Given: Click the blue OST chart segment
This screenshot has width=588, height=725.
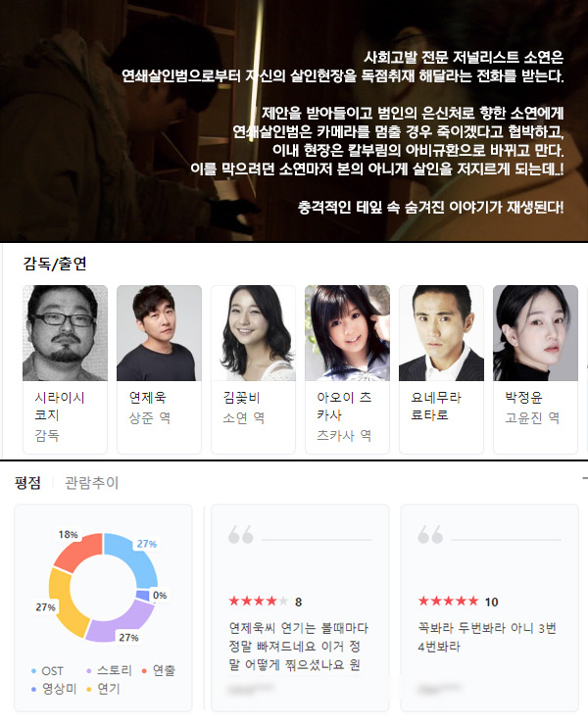Looking at the screenshot, I should 137,556.
